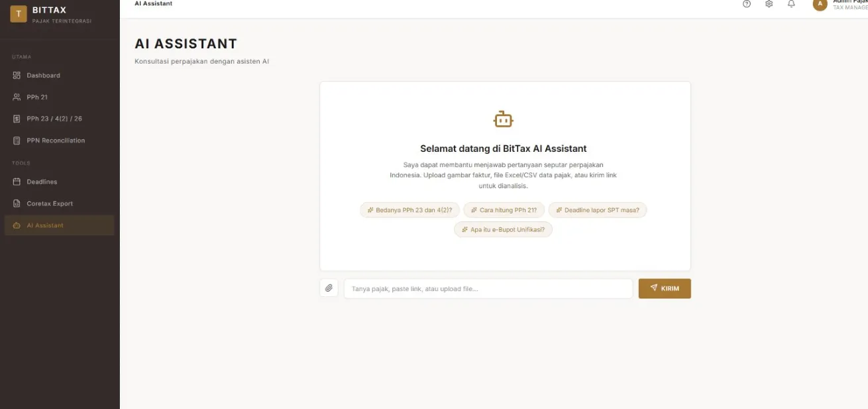Click the "TOOLS" section label in sidebar
The height and width of the screenshot is (409, 868).
21,163
